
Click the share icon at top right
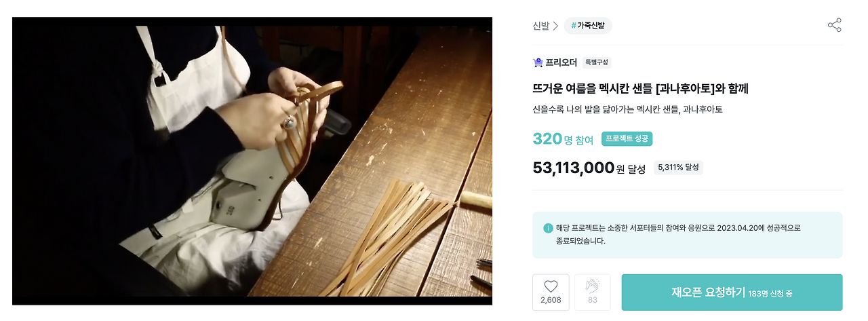click(x=834, y=26)
